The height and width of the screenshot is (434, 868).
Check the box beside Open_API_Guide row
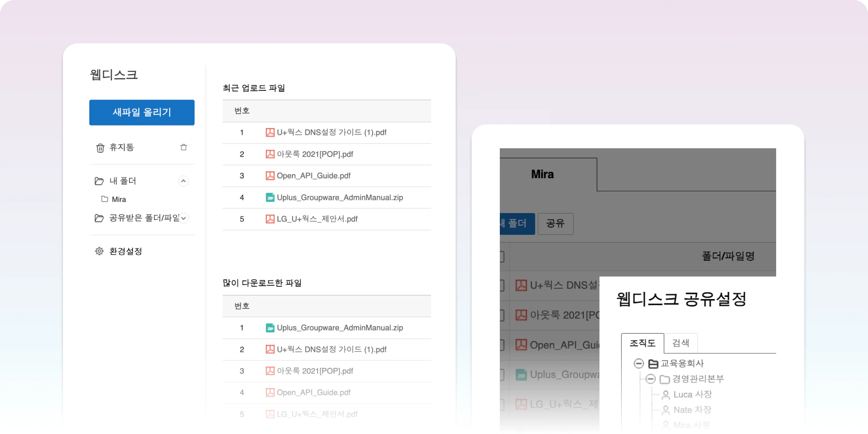(502, 345)
